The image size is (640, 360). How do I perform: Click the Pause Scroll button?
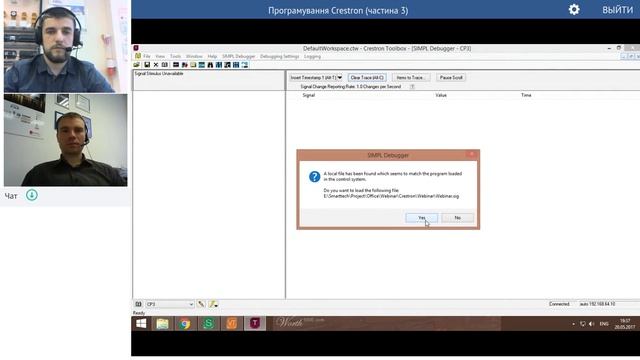coord(451,78)
